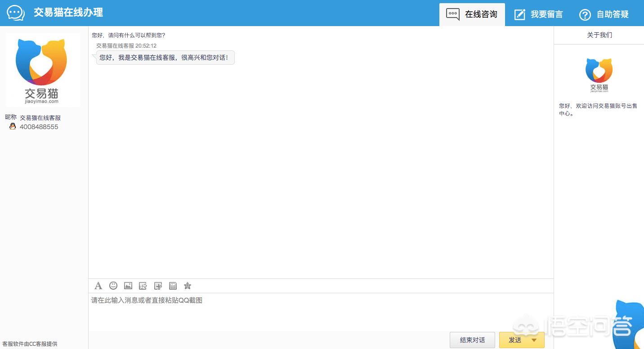Click the welcome text 欢迎访问交易猫账号出售中心

point(598,110)
